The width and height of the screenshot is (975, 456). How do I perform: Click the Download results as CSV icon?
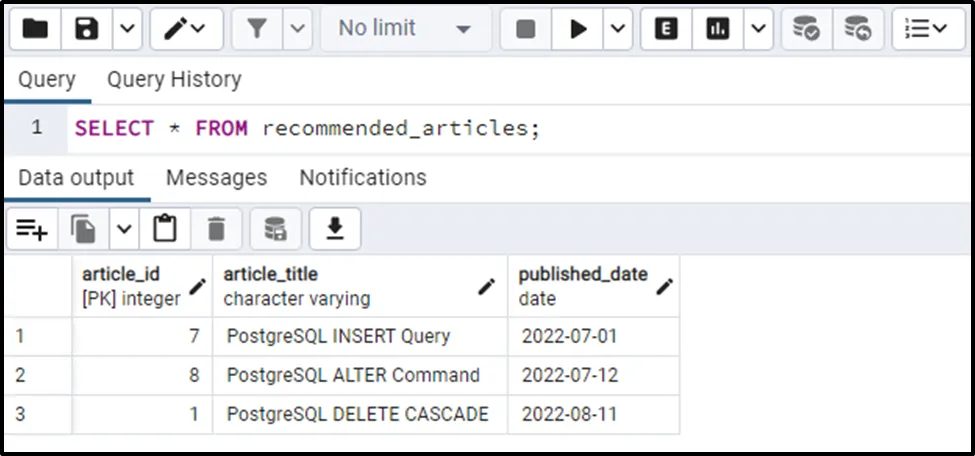(335, 230)
